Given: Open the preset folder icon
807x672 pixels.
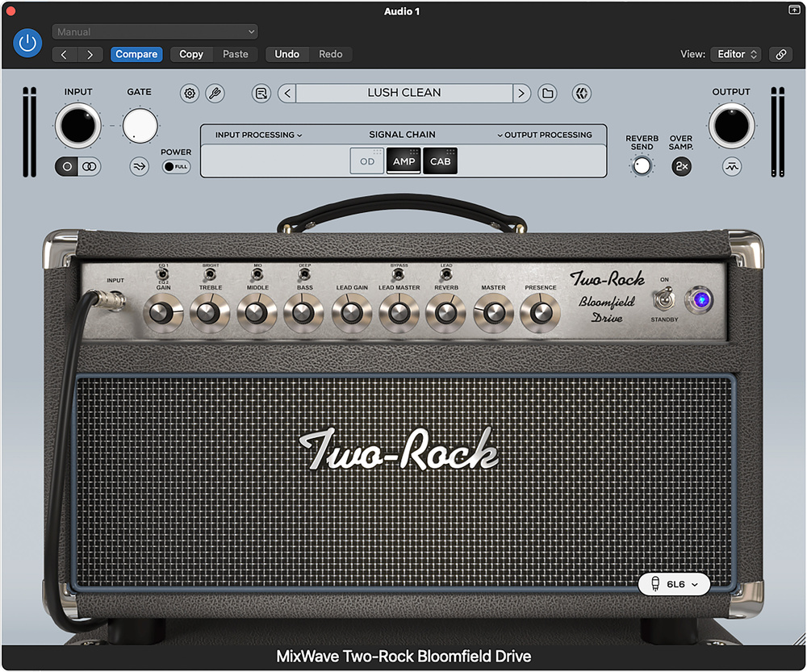Looking at the screenshot, I should tap(548, 94).
